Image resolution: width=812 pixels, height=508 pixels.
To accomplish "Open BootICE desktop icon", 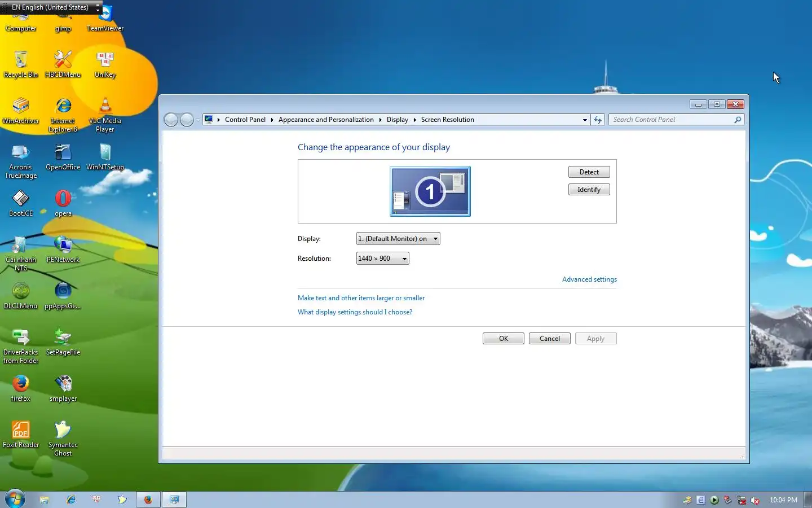I will tap(21, 203).
